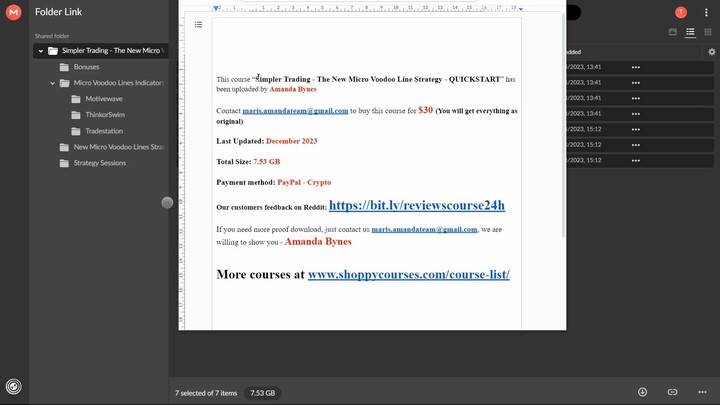Collapse the Simpler Trading root folder

(x=41, y=50)
